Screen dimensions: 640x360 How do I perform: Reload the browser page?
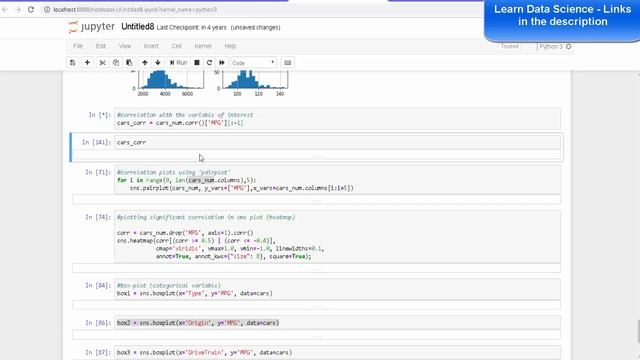[x=31, y=9]
